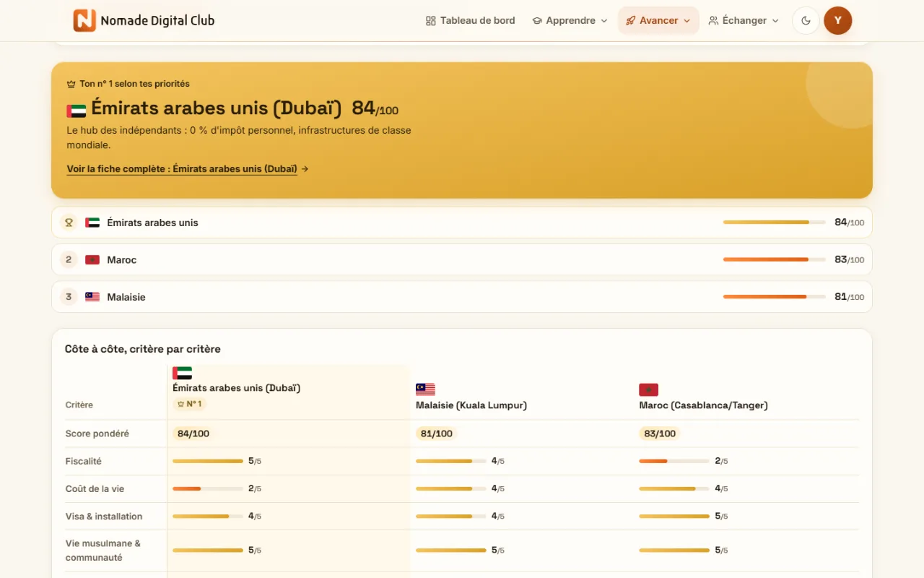Screen dimensions: 924x578
Task: Click the UAE flag in the gold banner
Action: (x=76, y=111)
